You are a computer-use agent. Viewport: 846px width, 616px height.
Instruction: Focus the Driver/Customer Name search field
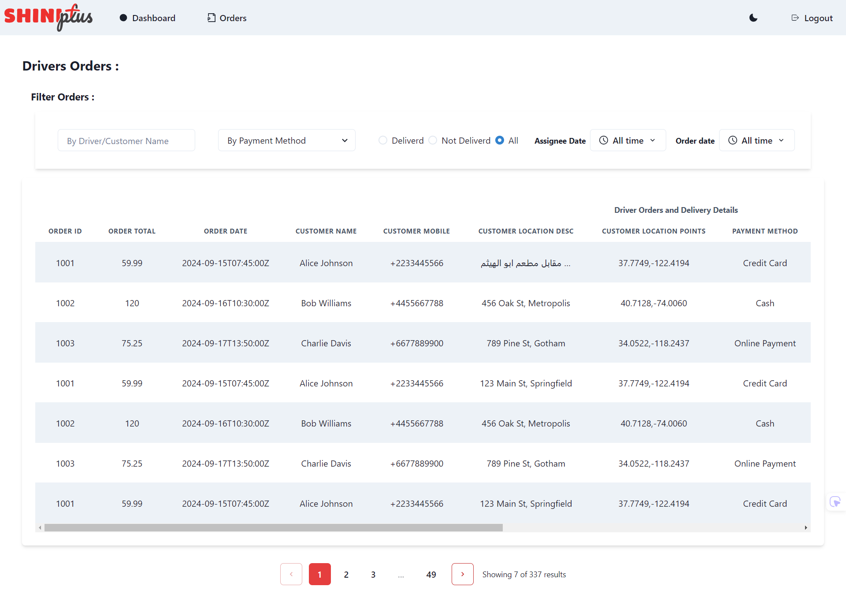coord(126,141)
